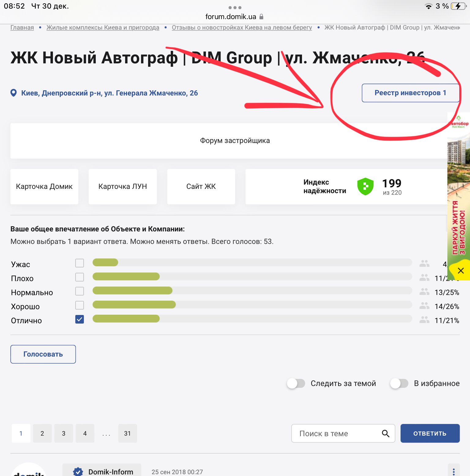470x476 pixels.
Task: Tap the three-dot multitasking control at top
Action: click(x=235, y=7)
